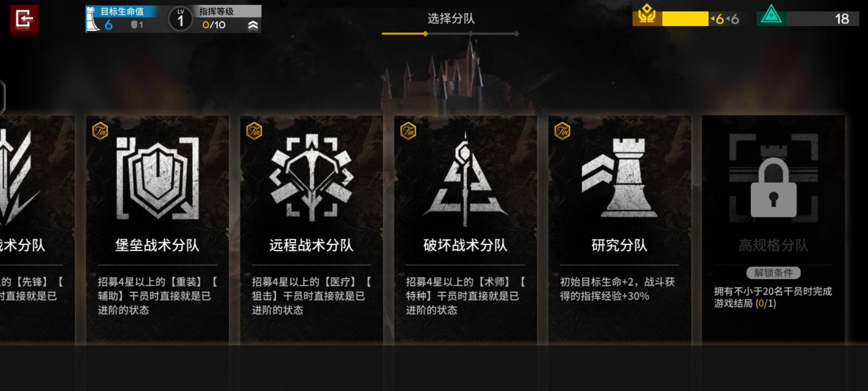The image size is (868, 391).
Task: Click the golden crown hope icon
Action: click(647, 14)
